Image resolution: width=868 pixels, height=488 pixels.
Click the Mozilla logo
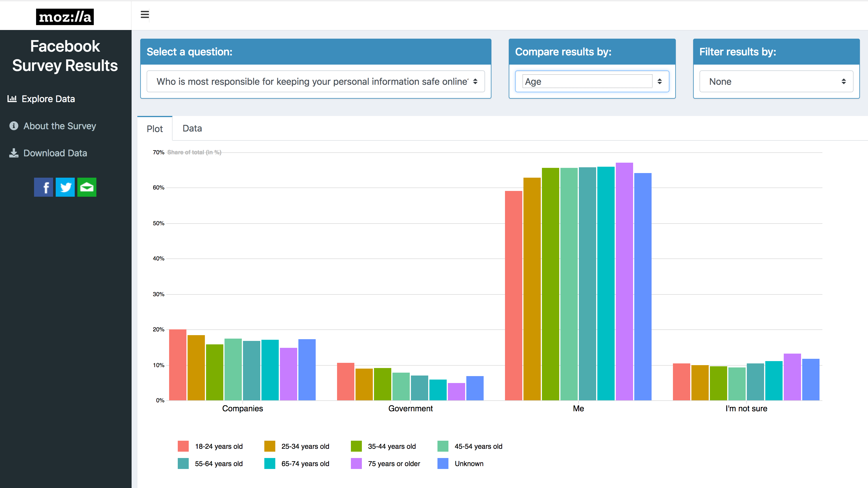click(65, 16)
